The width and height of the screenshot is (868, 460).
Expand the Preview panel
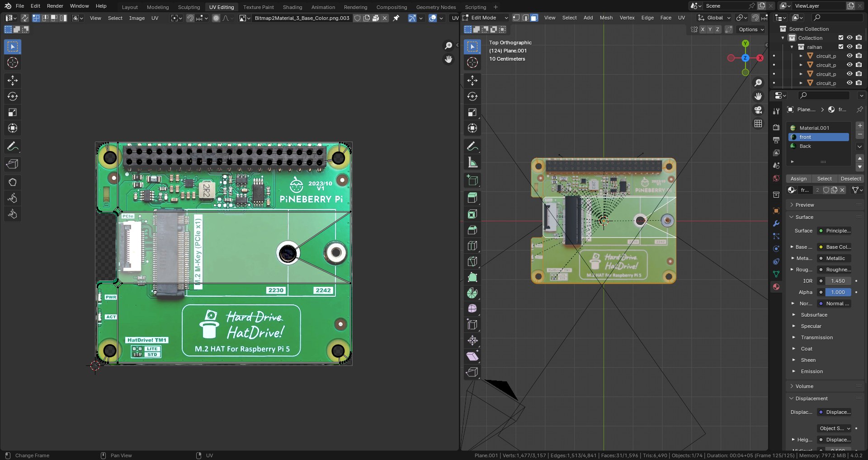[805, 205]
